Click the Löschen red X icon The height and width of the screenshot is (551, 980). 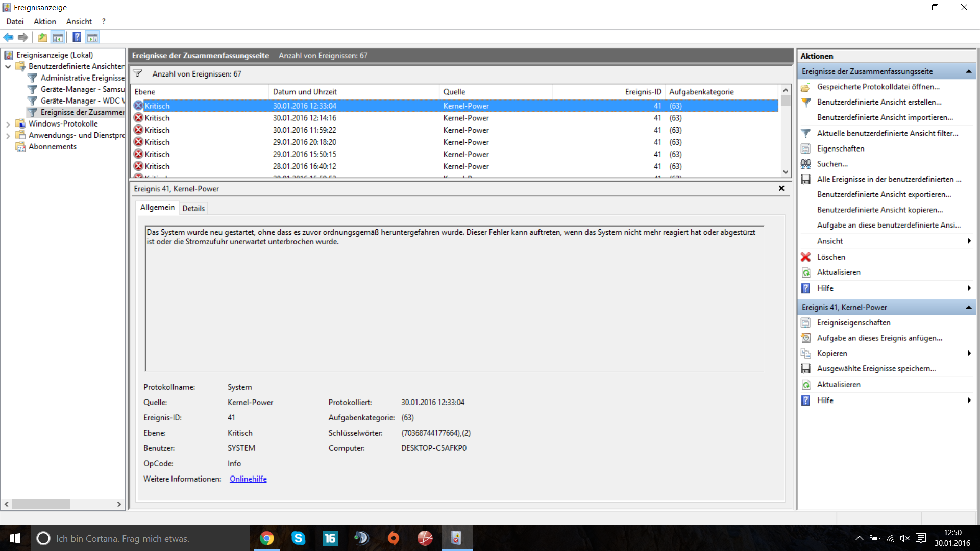[805, 257]
